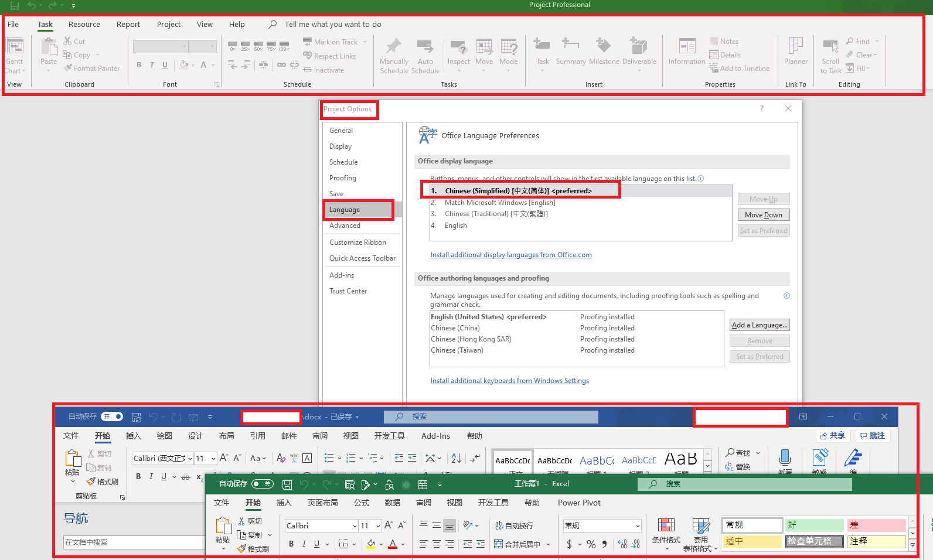Select Format Painter in Project ribbon
933x560 pixels.
[92, 69]
